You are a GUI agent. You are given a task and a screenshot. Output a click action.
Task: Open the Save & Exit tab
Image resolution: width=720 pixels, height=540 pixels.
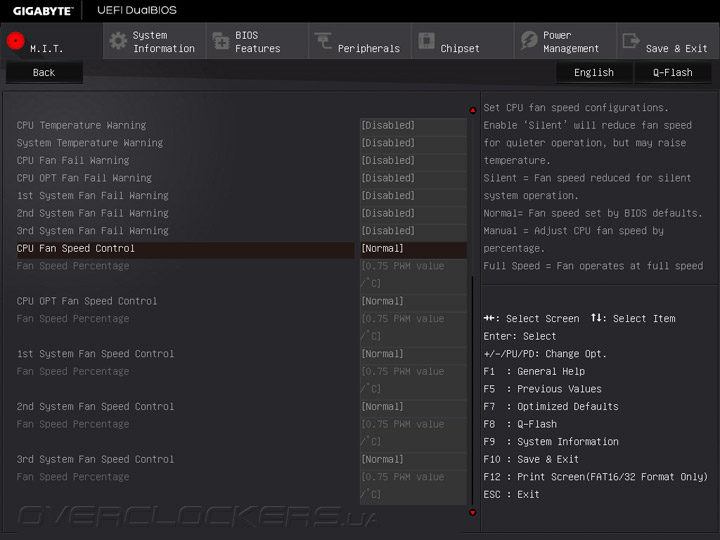coord(668,41)
